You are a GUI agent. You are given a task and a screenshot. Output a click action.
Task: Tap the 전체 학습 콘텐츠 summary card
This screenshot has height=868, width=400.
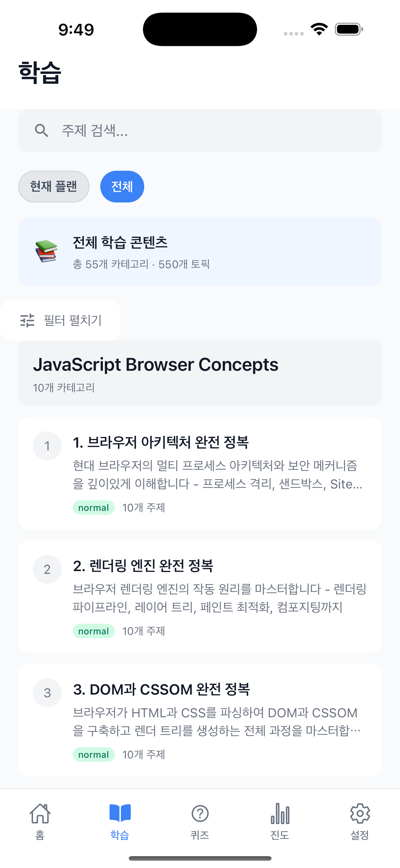coord(200,252)
